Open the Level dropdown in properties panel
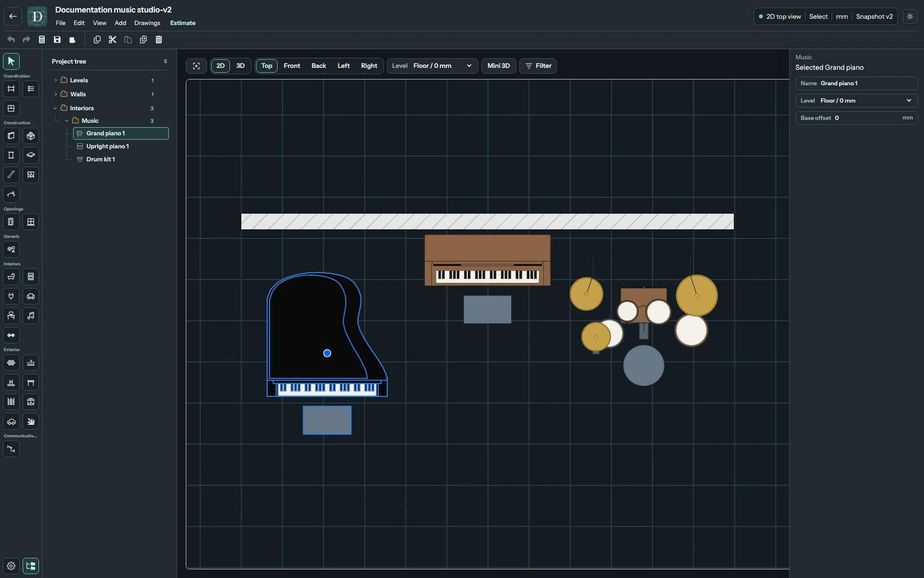 click(x=856, y=101)
